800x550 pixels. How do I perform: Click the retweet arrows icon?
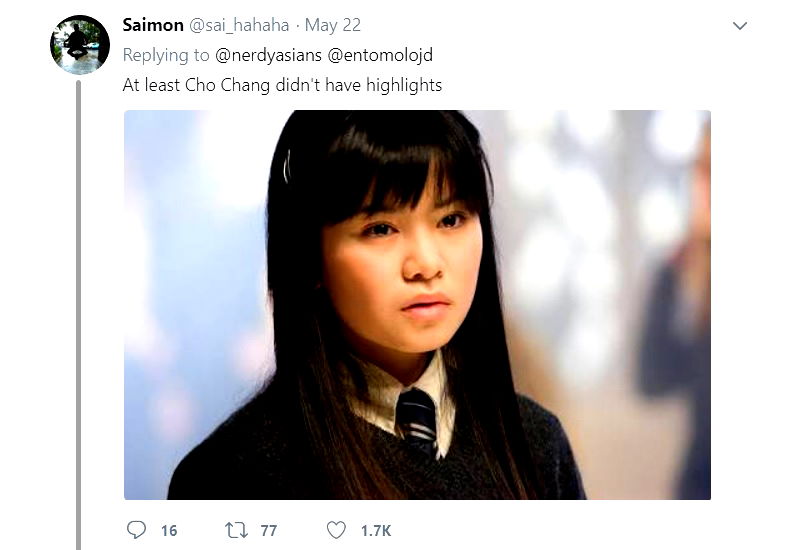point(236,530)
